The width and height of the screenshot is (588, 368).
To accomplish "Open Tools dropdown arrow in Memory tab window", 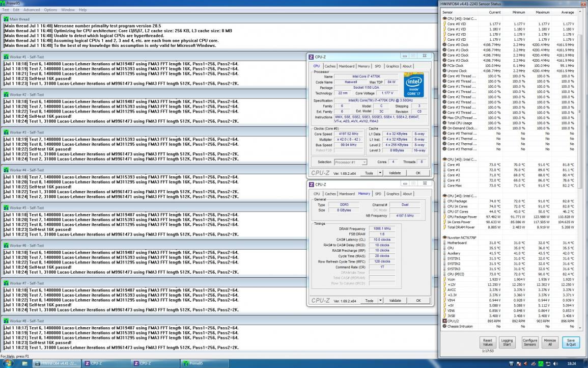I will coord(380,300).
